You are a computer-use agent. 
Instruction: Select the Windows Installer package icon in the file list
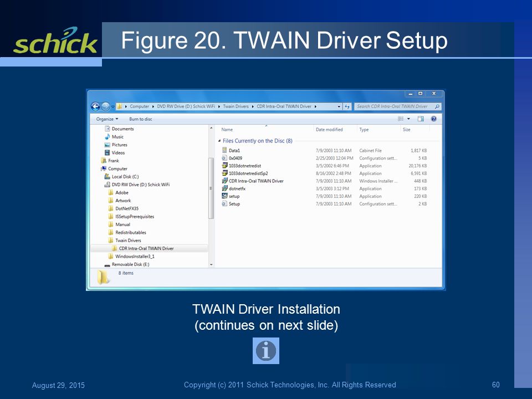(224, 181)
